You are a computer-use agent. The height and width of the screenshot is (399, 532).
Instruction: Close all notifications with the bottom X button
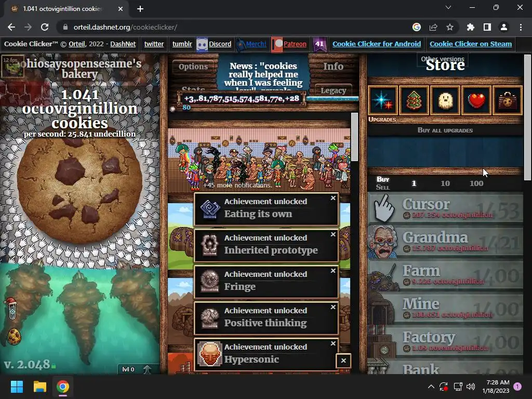click(343, 361)
